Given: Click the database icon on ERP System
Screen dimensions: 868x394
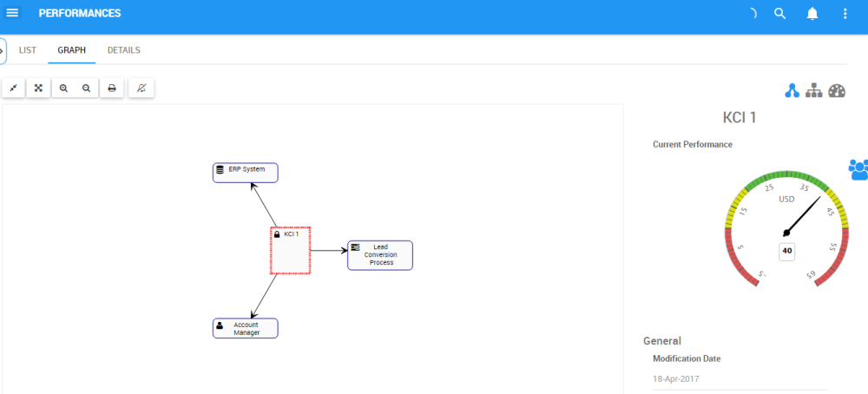Looking at the screenshot, I should [x=220, y=169].
